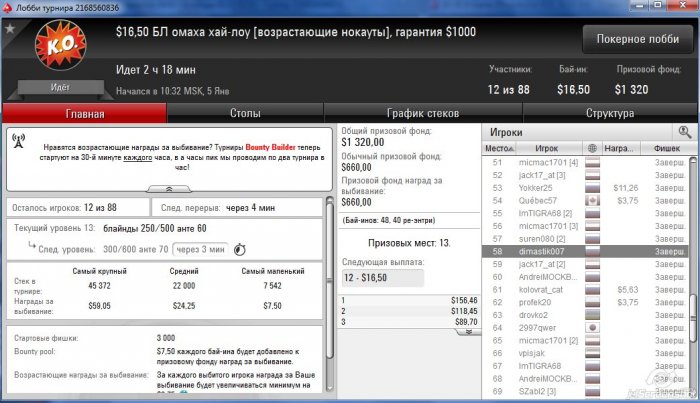
Task: Click third place payout $89,70
Action: tap(466, 322)
